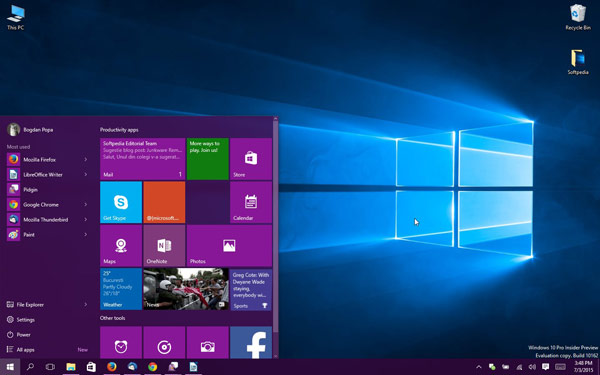Click the volume icon in the system tray
This screenshot has width=600, height=375.
click(532, 367)
